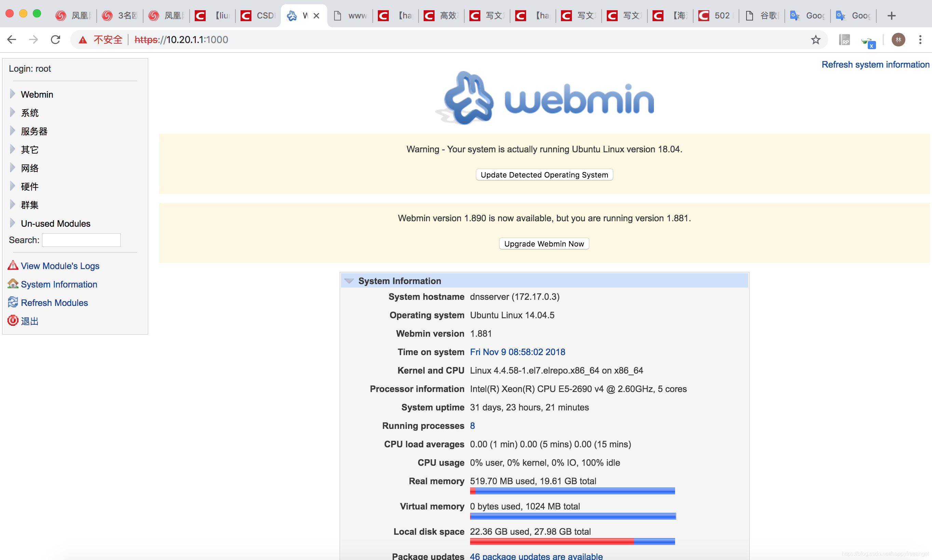The height and width of the screenshot is (560, 932).
Task: Switch to the 谷歌 tab
Action: pyautogui.click(x=762, y=16)
